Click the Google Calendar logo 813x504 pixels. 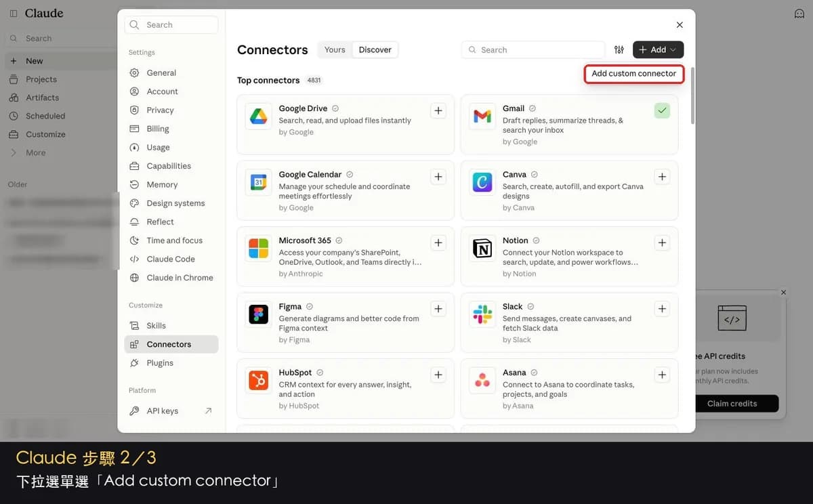pyautogui.click(x=258, y=182)
